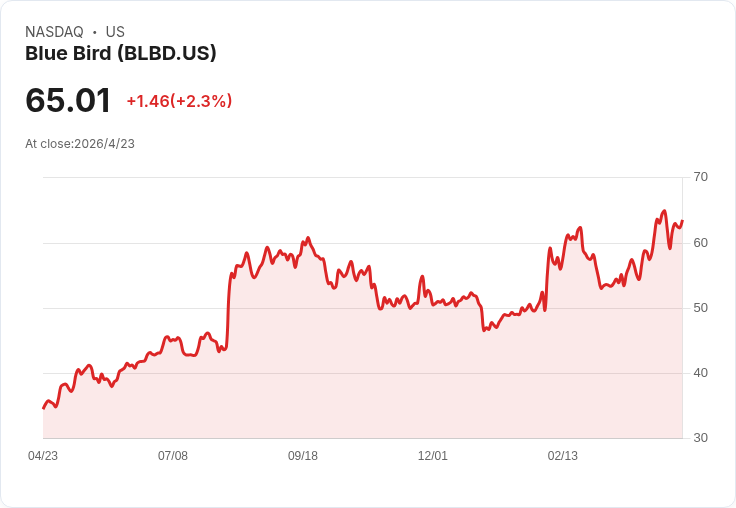Image resolution: width=736 pixels, height=508 pixels.
Task: Click the 04/23 x-axis date label
Action: coord(43,456)
